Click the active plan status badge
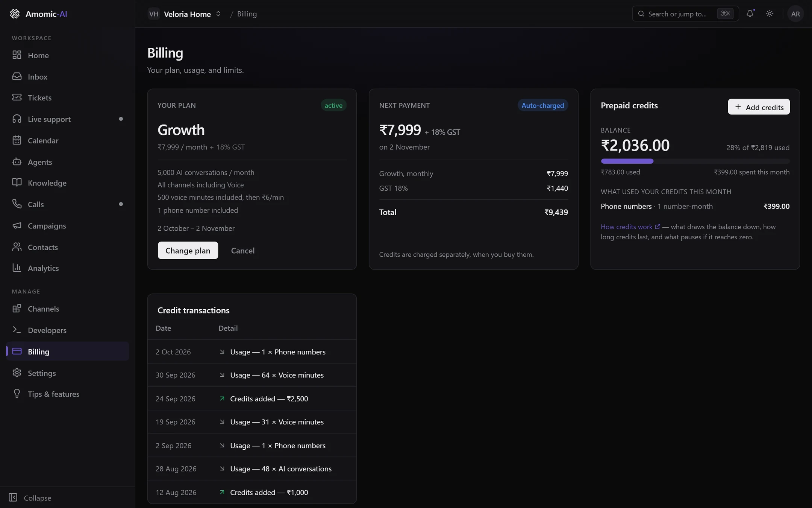The image size is (812, 508). [x=333, y=105]
